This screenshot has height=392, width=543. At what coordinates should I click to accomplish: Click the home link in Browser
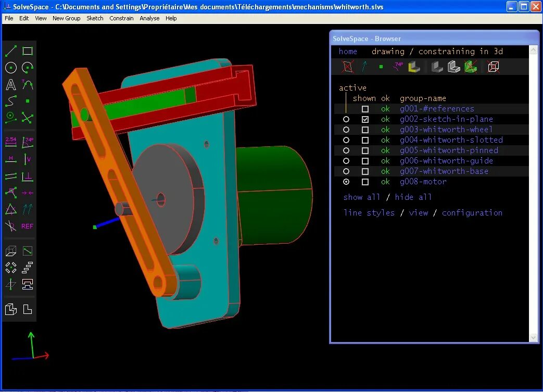click(348, 51)
